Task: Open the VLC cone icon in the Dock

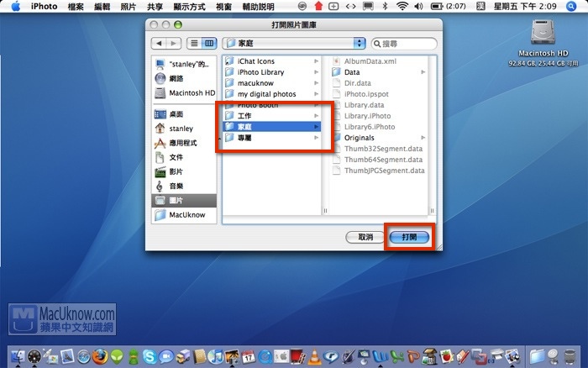Action: point(314,357)
